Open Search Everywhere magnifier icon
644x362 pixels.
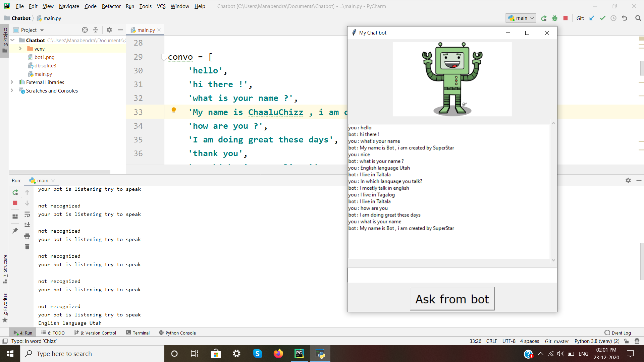638,18
